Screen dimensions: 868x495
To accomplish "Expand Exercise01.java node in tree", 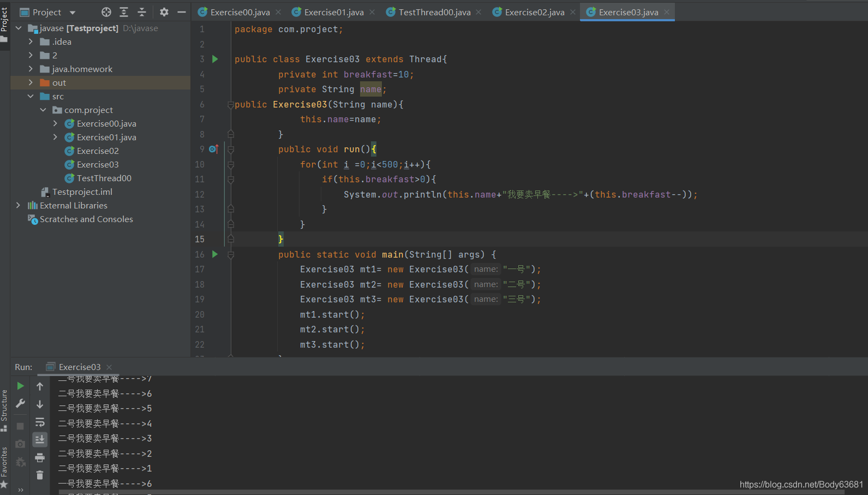I will (55, 137).
